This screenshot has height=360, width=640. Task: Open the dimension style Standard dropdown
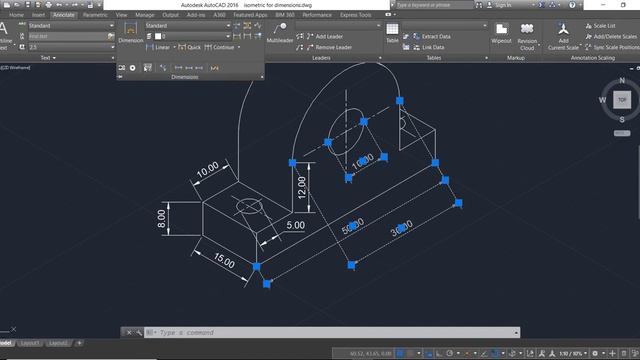pyautogui.click(x=188, y=25)
